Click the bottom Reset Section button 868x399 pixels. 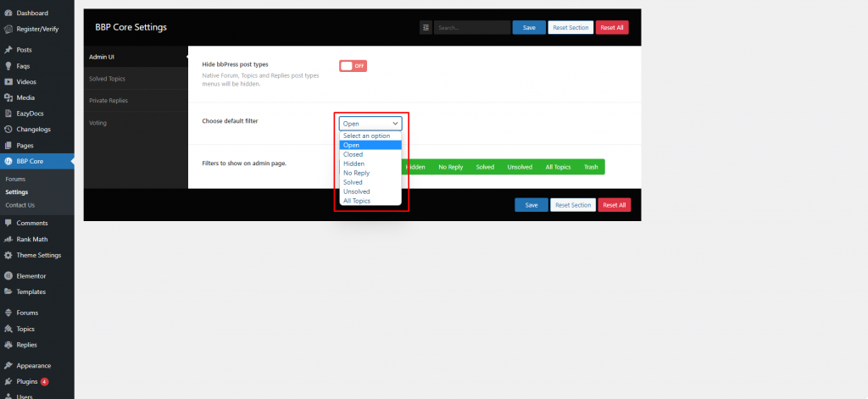(x=573, y=205)
